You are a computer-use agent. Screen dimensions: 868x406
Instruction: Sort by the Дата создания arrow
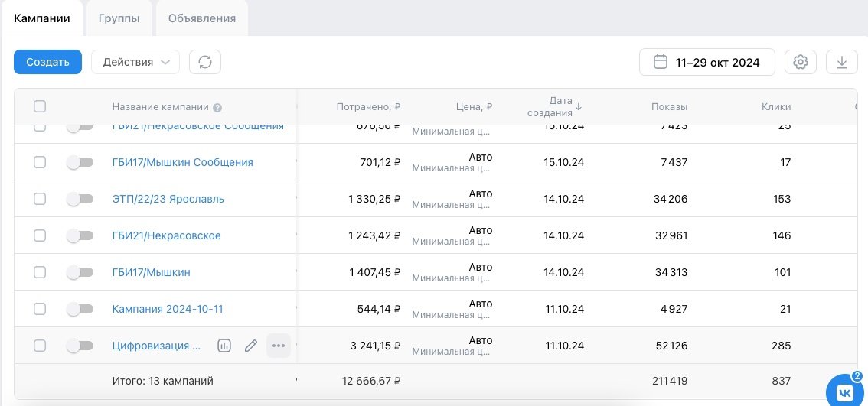pyautogui.click(x=579, y=106)
